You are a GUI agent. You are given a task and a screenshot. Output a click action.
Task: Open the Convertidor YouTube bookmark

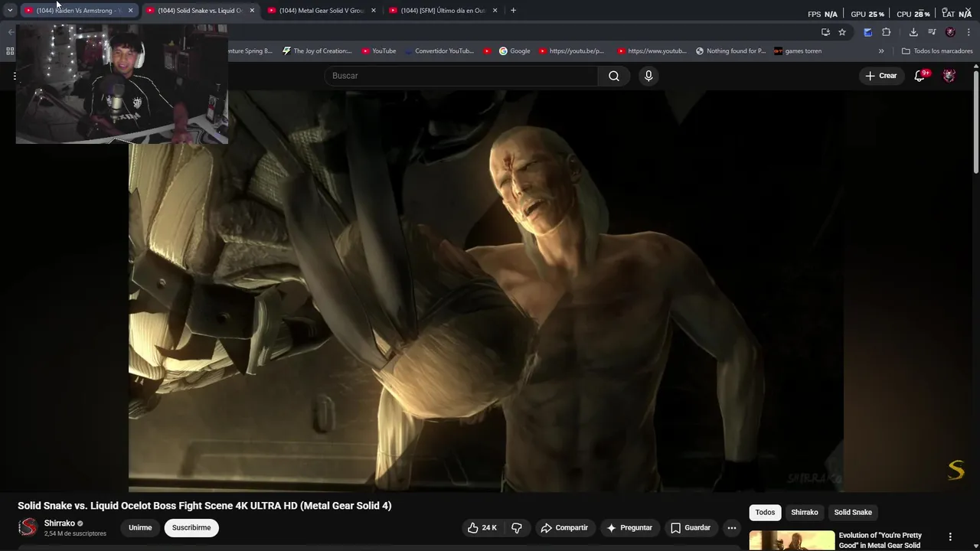(439, 51)
